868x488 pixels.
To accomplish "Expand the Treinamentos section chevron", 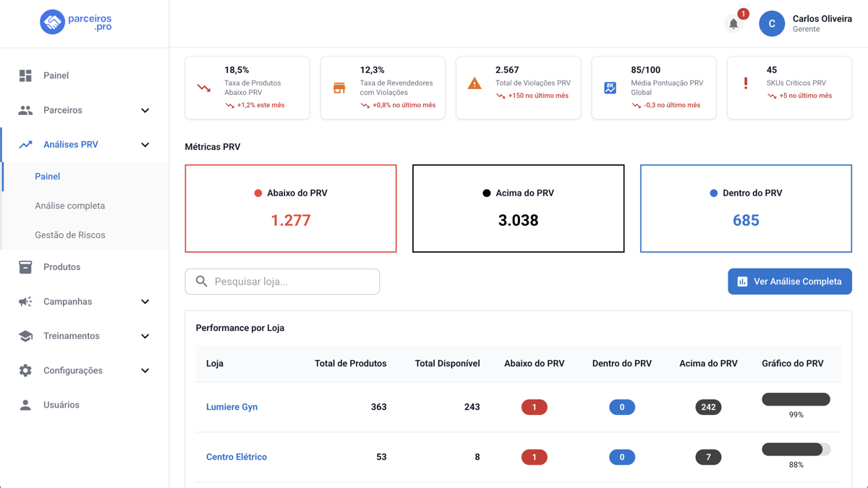I will coord(145,336).
